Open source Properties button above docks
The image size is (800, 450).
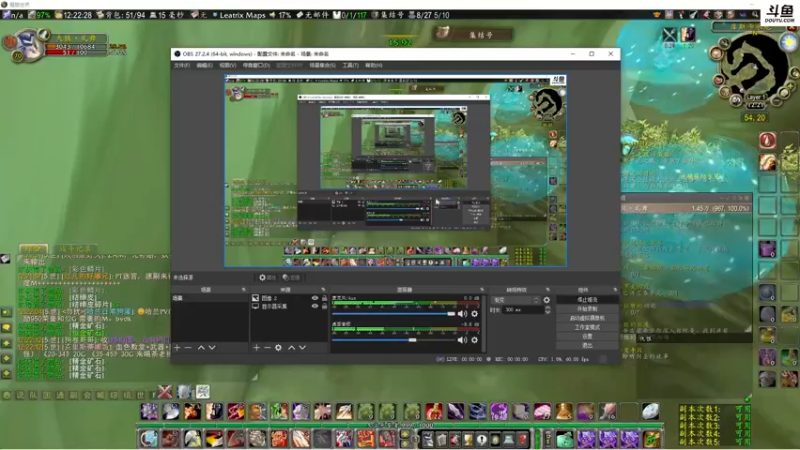click(x=267, y=278)
